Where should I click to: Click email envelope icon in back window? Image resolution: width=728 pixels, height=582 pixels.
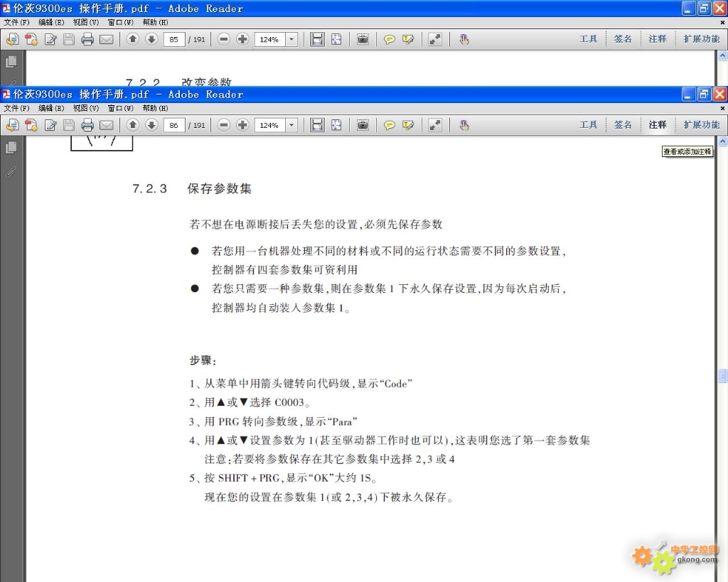(107, 40)
